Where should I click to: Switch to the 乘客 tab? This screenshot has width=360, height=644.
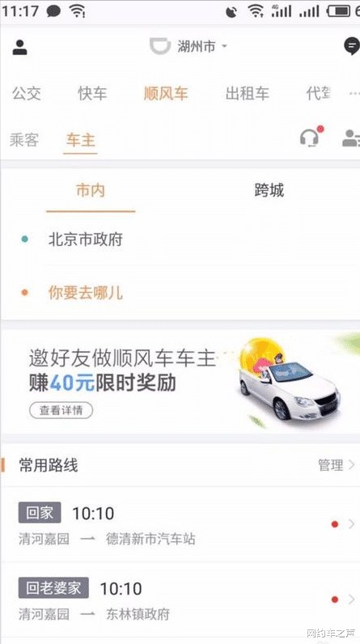click(x=24, y=140)
